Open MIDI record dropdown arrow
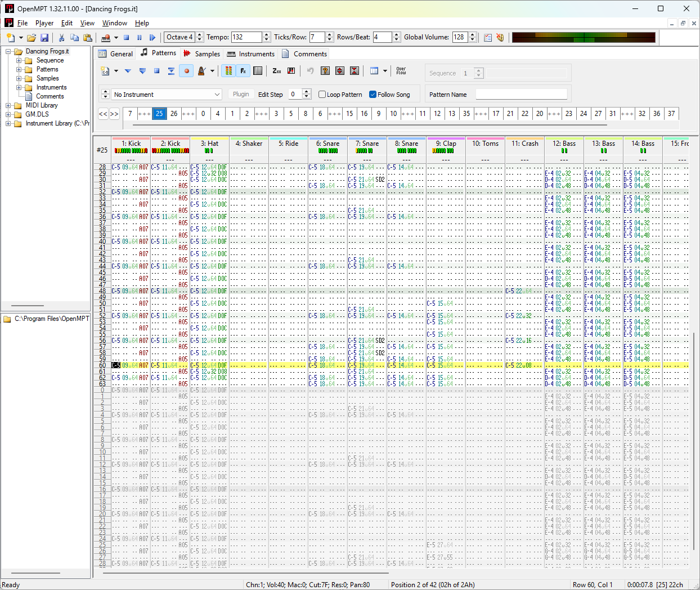 click(116, 38)
